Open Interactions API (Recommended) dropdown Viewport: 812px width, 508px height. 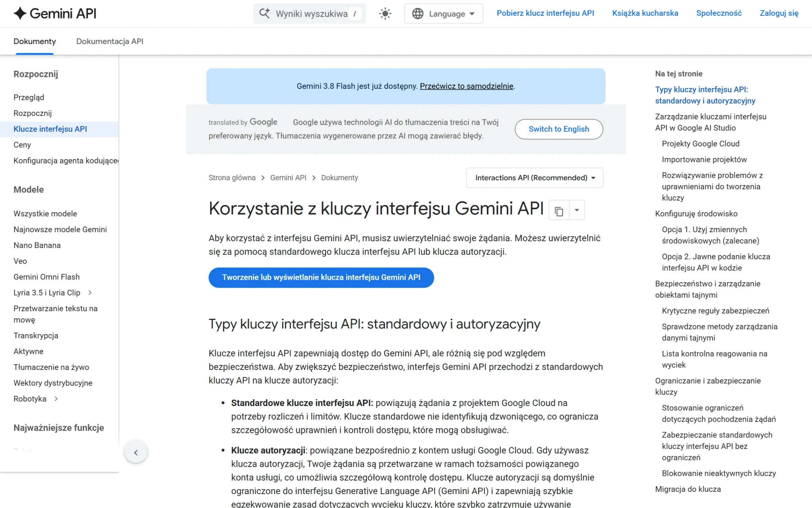pyautogui.click(x=534, y=178)
